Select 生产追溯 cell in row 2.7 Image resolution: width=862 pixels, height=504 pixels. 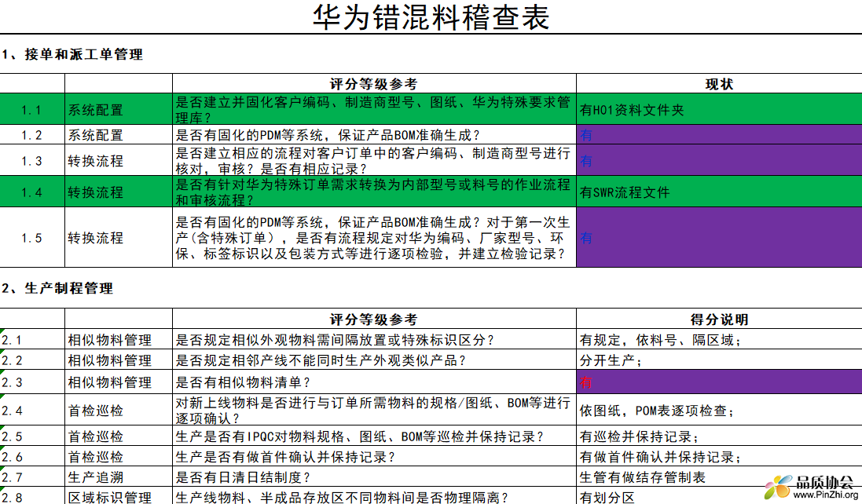pyautogui.click(x=118, y=477)
